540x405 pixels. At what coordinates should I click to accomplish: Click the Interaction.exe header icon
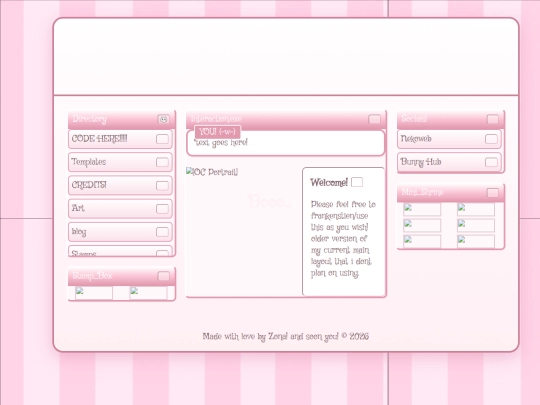click(374, 119)
